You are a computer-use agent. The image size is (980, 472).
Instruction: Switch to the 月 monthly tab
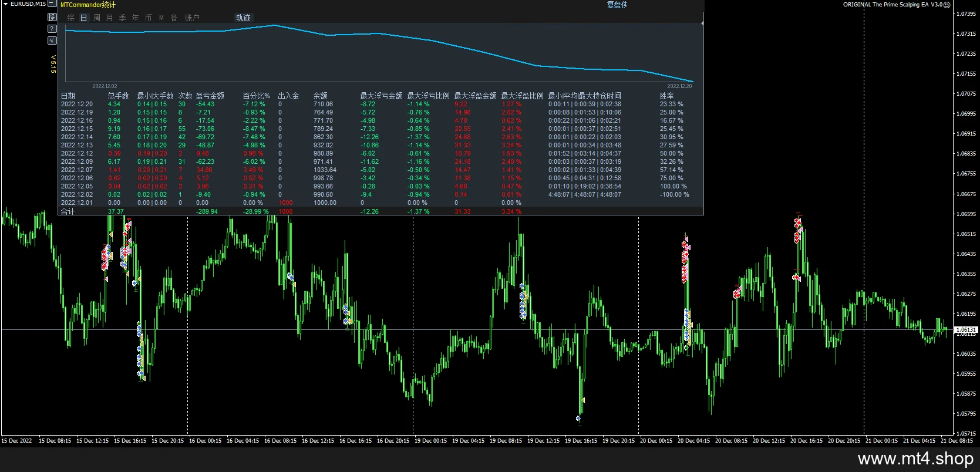tap(110, 18)
